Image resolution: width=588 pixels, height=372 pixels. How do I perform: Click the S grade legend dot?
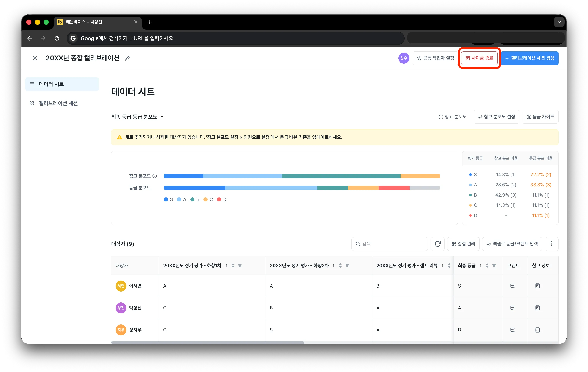(166, 199)
